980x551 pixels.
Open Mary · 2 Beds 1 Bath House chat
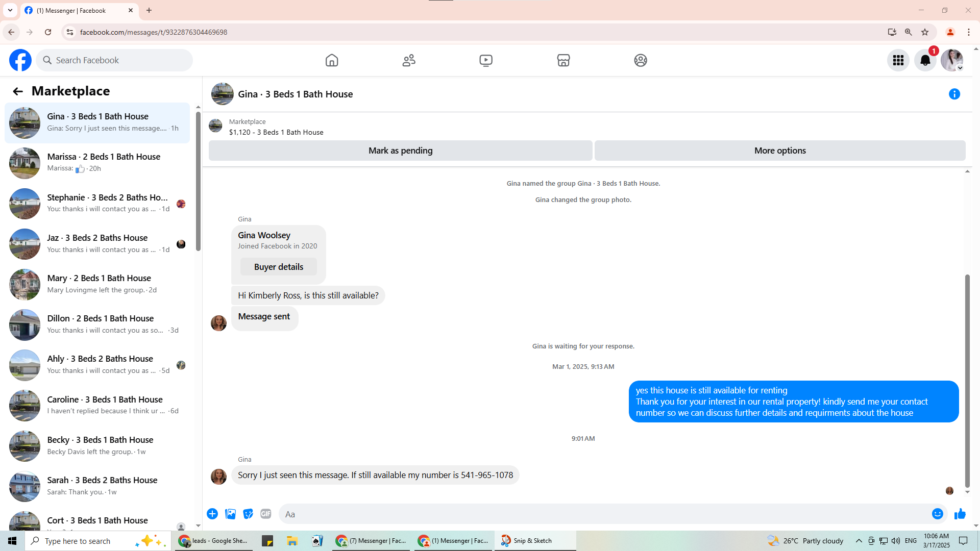[x=97, y=284]
